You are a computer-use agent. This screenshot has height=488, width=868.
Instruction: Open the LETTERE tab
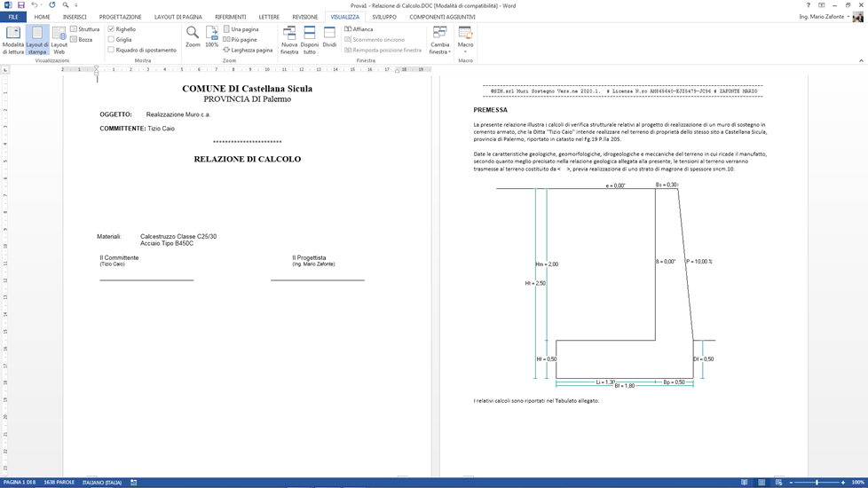[x=269, y=17]
